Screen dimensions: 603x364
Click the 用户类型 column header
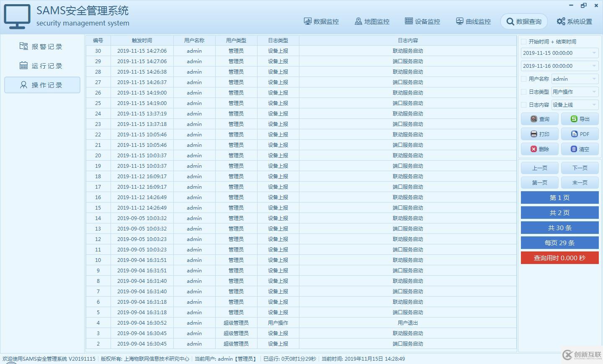236,40
